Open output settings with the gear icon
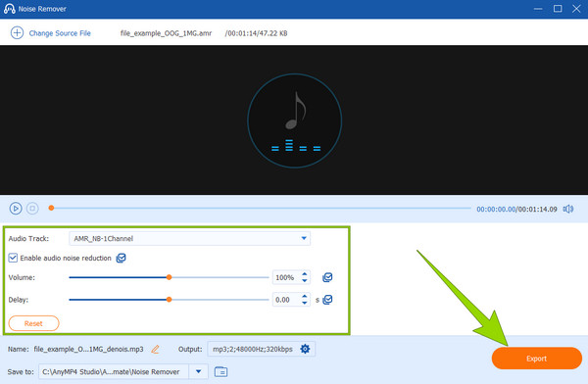This screenshot has height=384, width=588. [x=305, y=349]
